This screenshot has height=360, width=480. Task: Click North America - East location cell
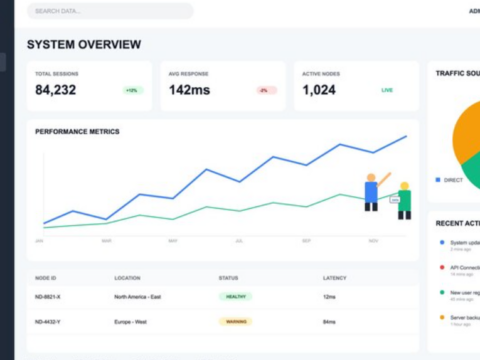tap(138, 297)
